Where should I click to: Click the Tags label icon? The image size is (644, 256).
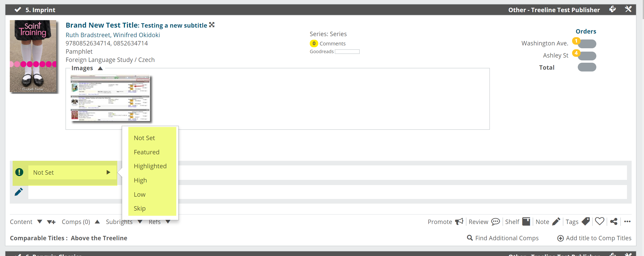pyautogui.click(x=586, y=221)
